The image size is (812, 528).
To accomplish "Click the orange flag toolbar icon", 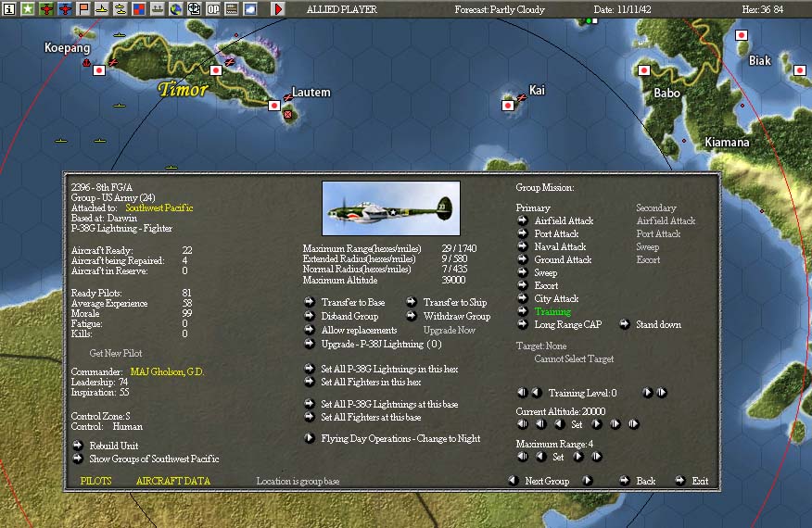I will [x=83, y=9].
